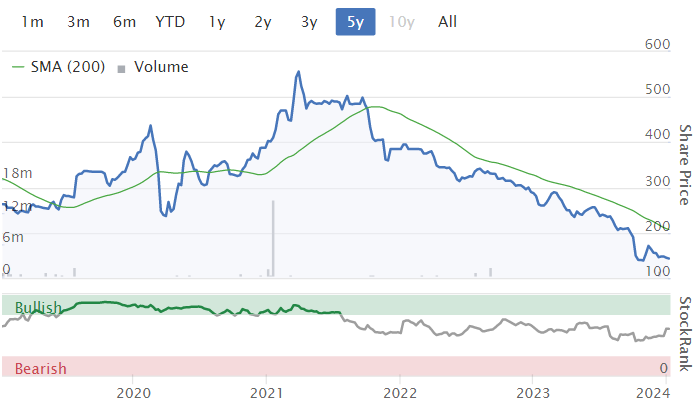Click the greyed-out 10y range
Screen dimensions: 699x400
tap(402, 22)
